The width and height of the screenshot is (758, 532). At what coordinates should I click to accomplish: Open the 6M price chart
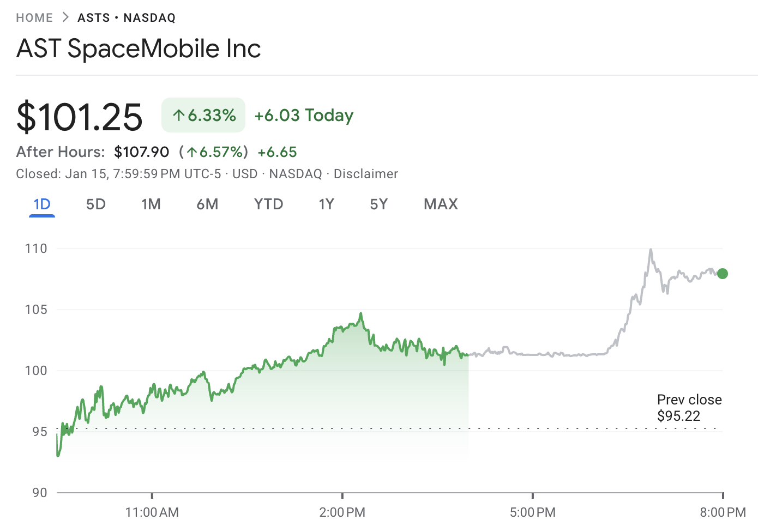click(208, 204)
